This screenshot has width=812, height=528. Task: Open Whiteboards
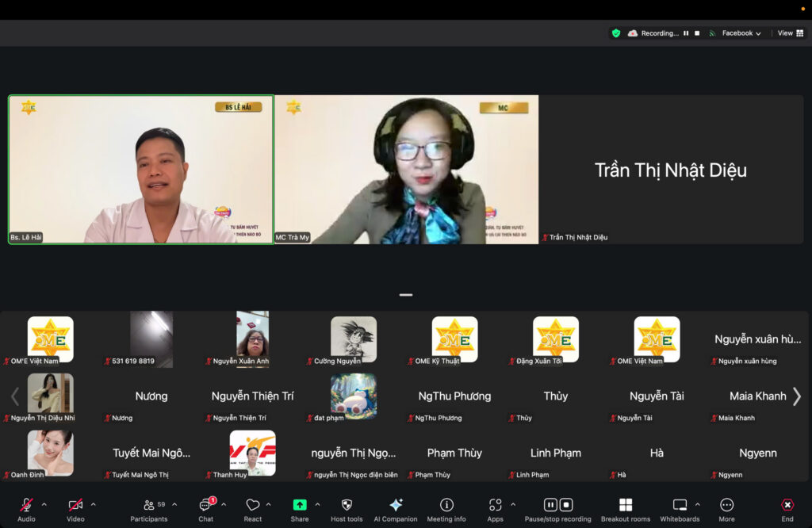coord(680,505)
